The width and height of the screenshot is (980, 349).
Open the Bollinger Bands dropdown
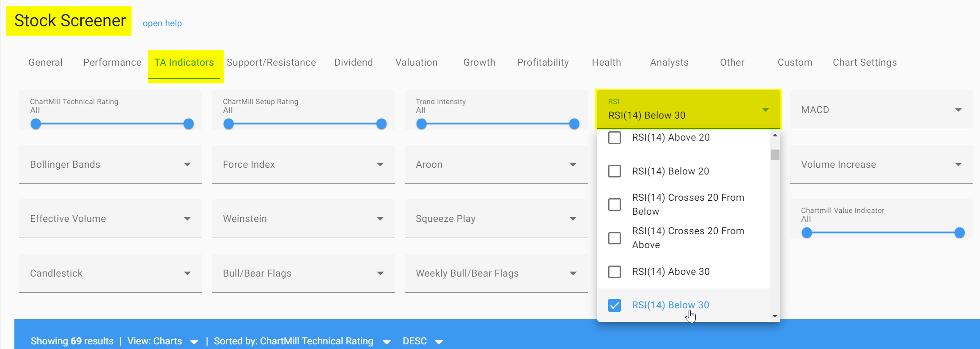pos(110,164)
